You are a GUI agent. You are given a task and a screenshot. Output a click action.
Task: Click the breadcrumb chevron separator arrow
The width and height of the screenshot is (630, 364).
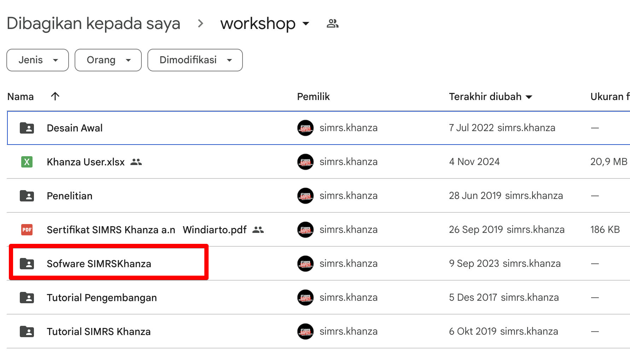point(201,24)
